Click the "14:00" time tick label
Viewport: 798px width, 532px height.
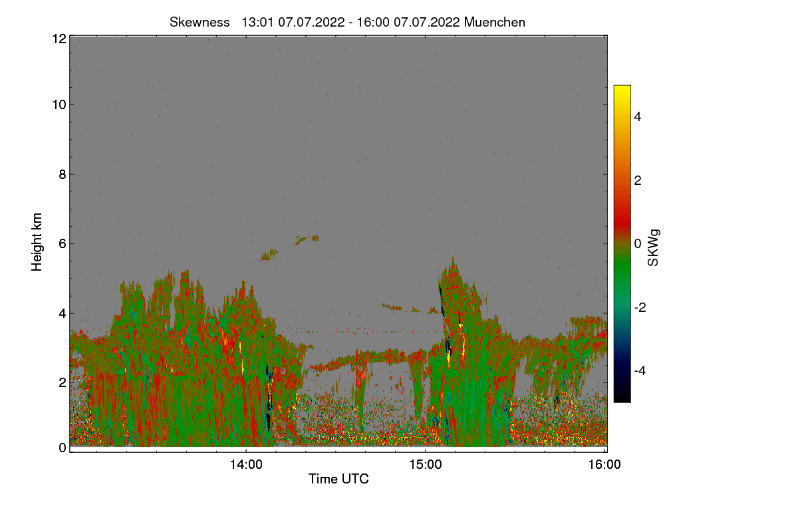[x=246, y=465]
